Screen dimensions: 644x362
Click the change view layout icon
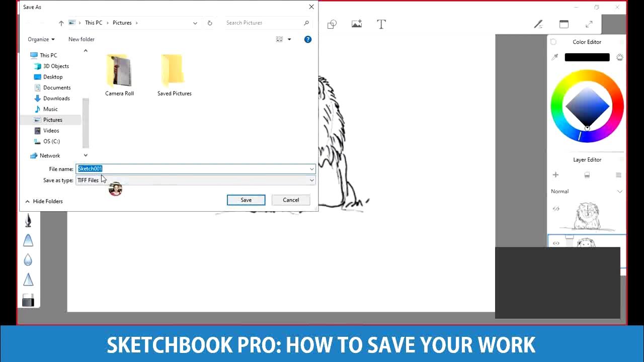[280, 39]
